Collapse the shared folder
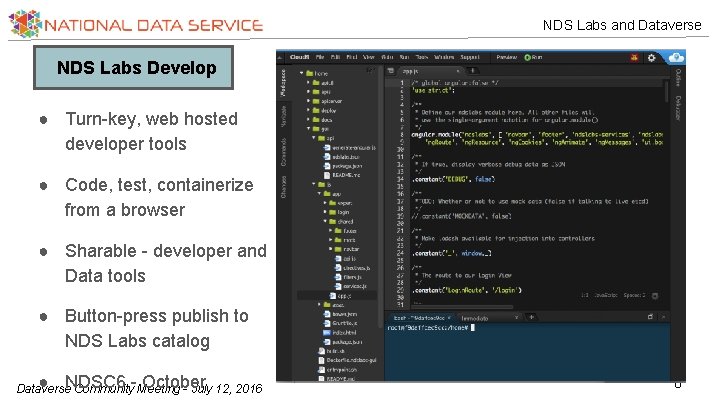This screenshot has height=405, width=720. click(x=325, y=221)
